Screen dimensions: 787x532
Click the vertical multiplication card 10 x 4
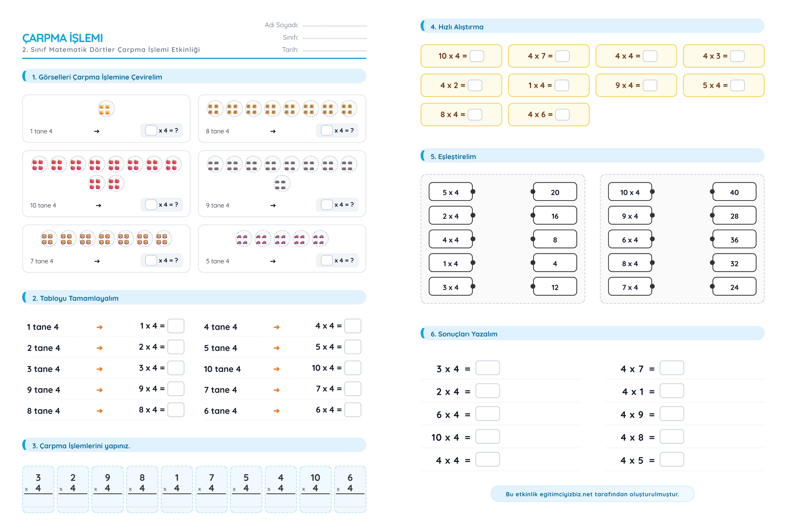pyautogui.click(x=315, y=489)
